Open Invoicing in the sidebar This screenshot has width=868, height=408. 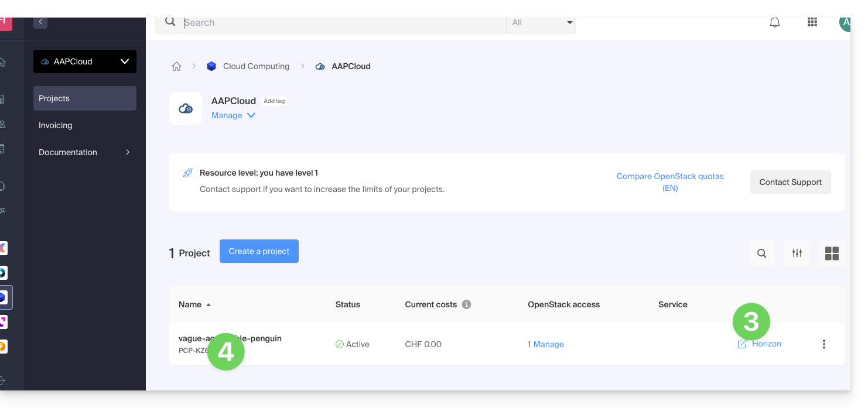56,125
